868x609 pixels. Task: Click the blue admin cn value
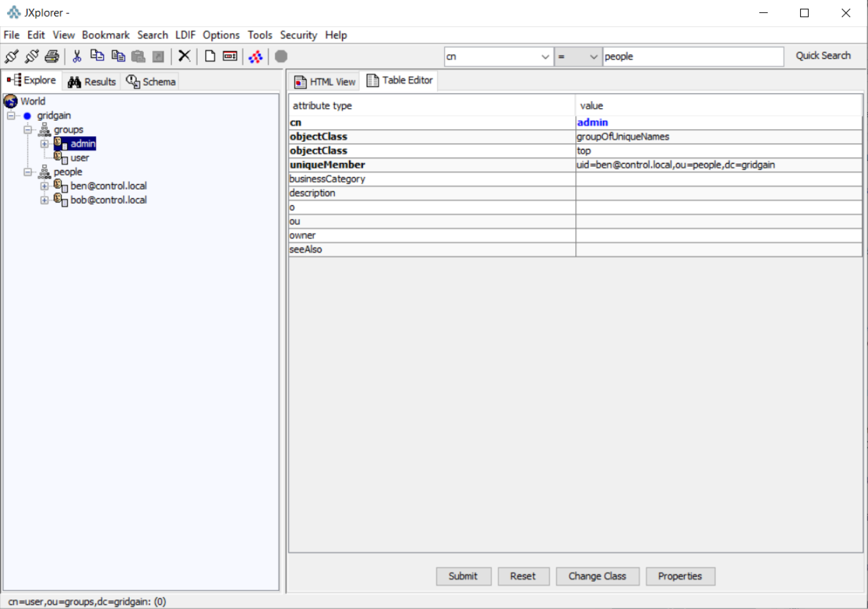[593, 123]
